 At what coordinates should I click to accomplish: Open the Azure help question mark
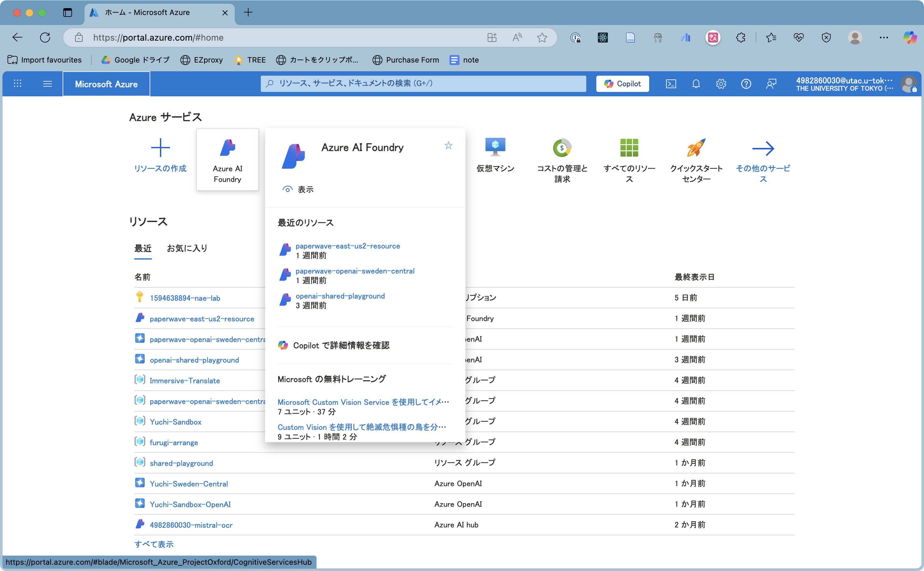(x=746, y=84)
